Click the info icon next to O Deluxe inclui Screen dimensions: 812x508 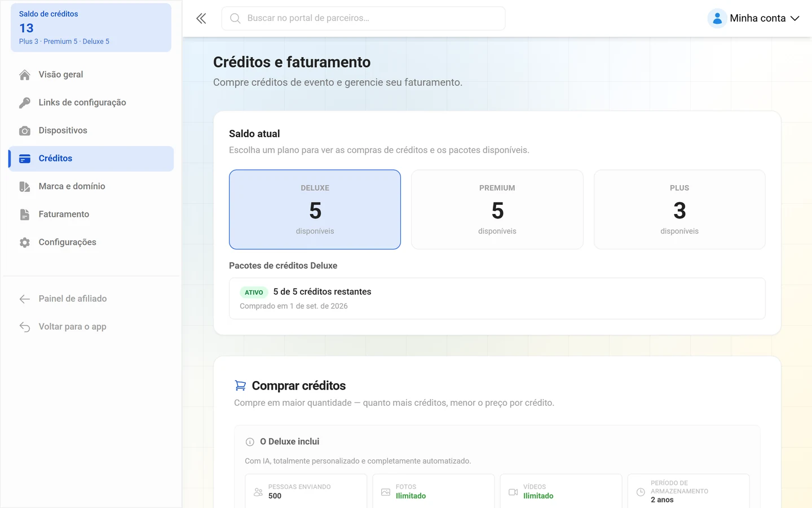(250, 442)
